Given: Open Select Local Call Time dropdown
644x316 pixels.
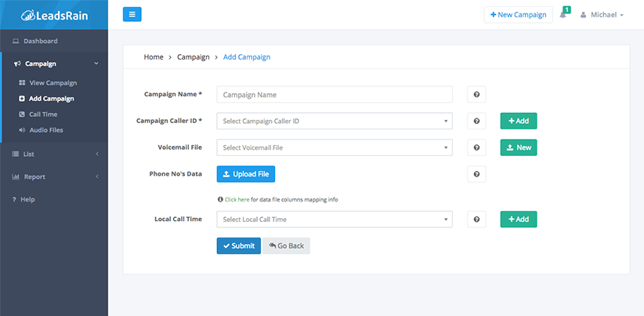Looking at the screenshot, I should (x=335, y=220).
